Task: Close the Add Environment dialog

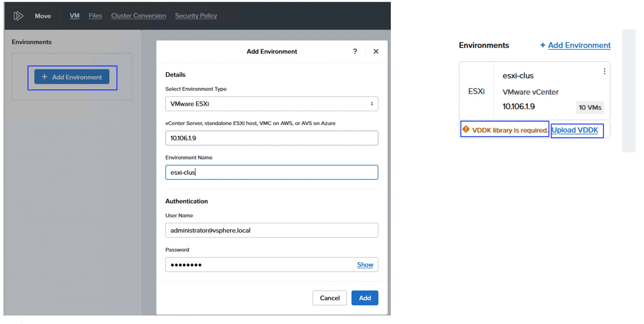Action: point(376,51)
